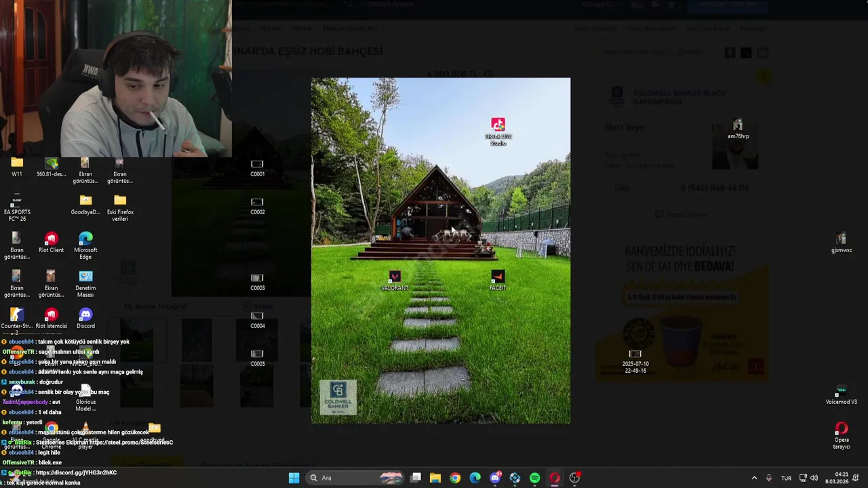Open volume control in the system tray
This screenshot has width=868, height=488.
click(814, 478)
